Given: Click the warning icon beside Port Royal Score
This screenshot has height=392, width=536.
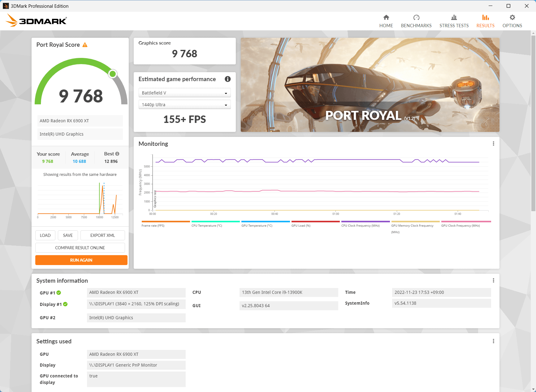Looking at the screenshot, I should [x=85, y=45].
